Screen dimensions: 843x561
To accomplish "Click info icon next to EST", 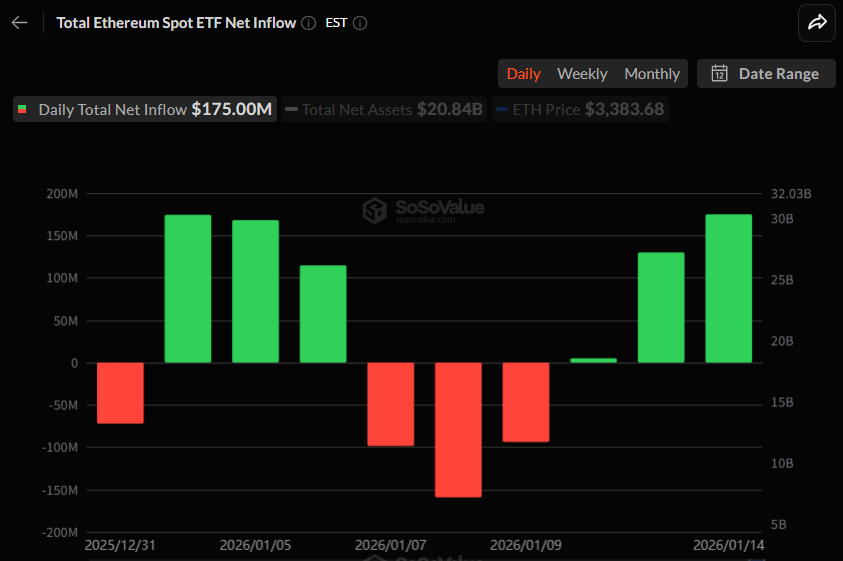I will [x=360, y=23].
